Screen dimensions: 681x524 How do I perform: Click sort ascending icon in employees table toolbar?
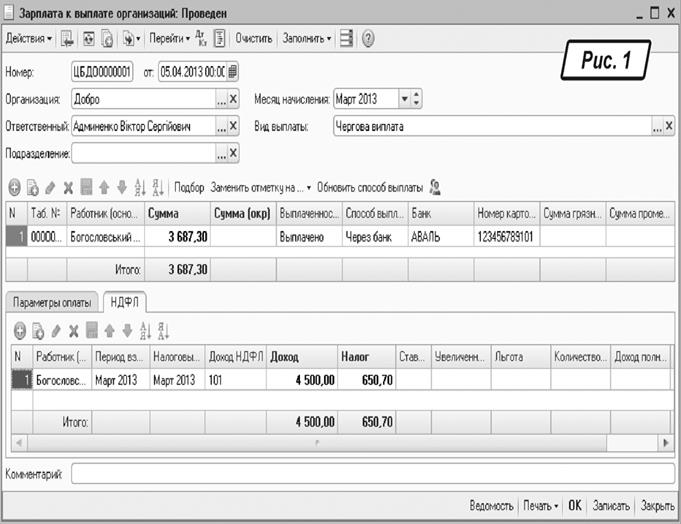click(x=140, y=187)
